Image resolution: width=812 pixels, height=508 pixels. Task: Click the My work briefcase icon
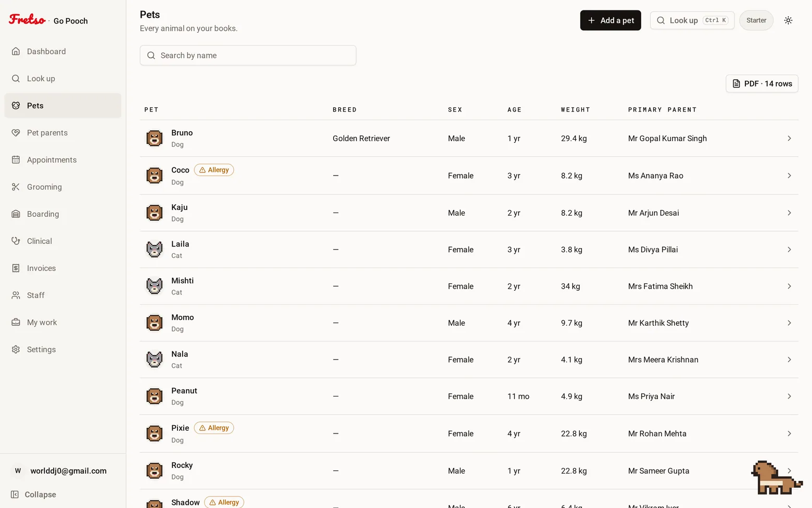16,323
